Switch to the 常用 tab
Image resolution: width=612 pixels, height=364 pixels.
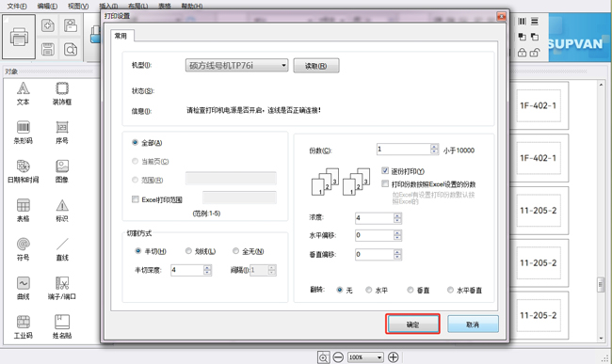coord(121,36)
